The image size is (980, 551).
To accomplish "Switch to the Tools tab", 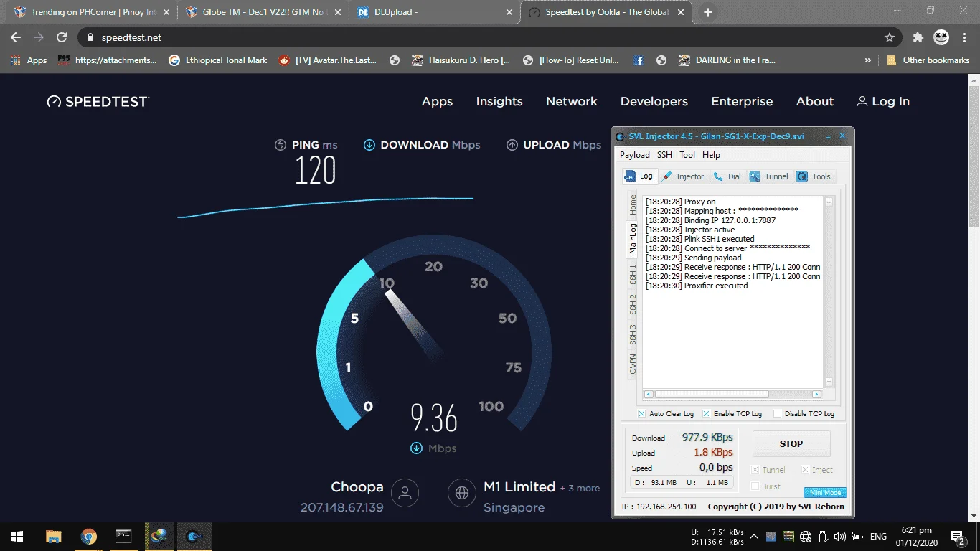I will tap(814, 176).
